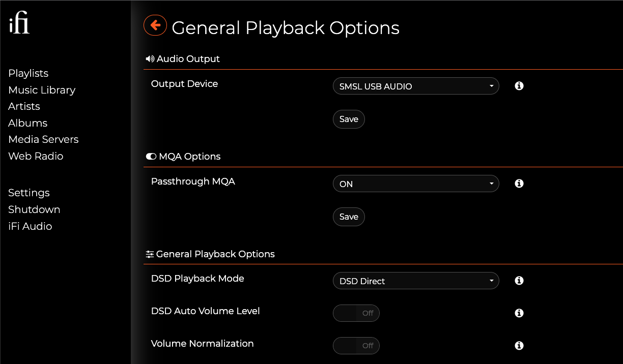Viewport: 623px width, 364px height.
Task: Click info icon for DSD Auto Volume Level
Action: click(x=519, y=313)
